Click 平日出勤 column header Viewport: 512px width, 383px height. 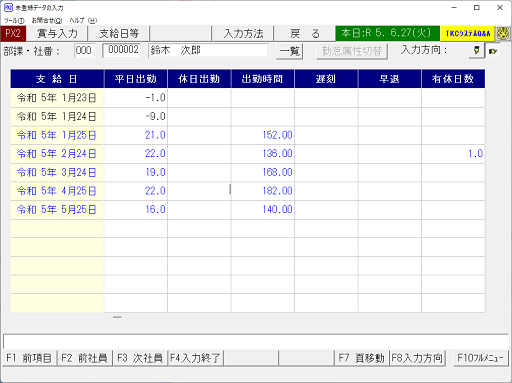[x=136, y=79]
